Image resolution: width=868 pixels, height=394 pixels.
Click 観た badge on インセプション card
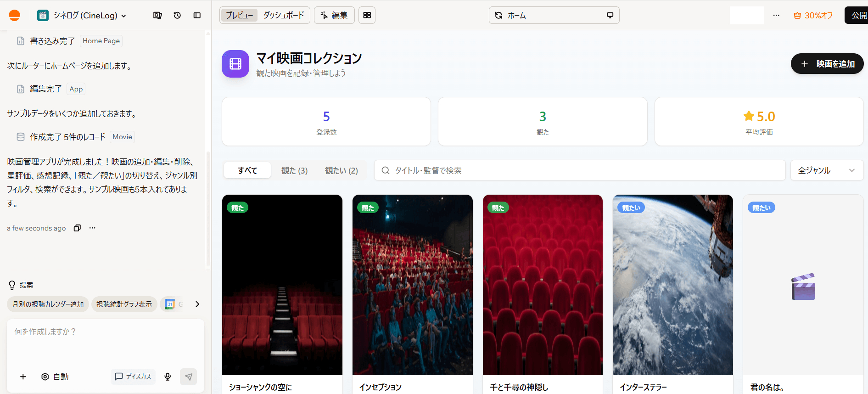click(x=368, y=208)
